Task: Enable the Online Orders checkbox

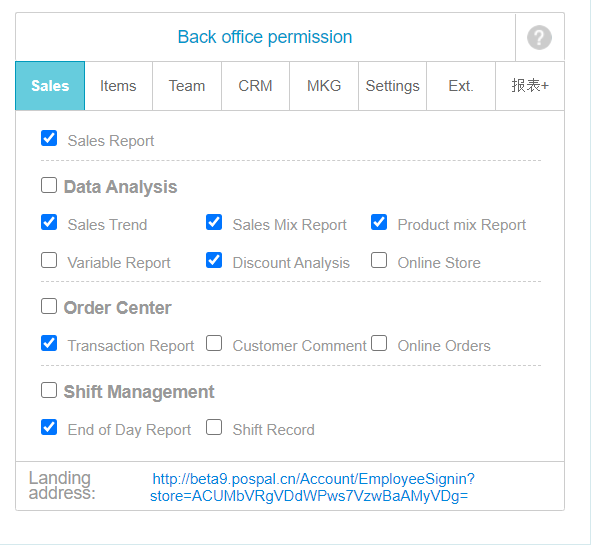Action: click(379, 343)
